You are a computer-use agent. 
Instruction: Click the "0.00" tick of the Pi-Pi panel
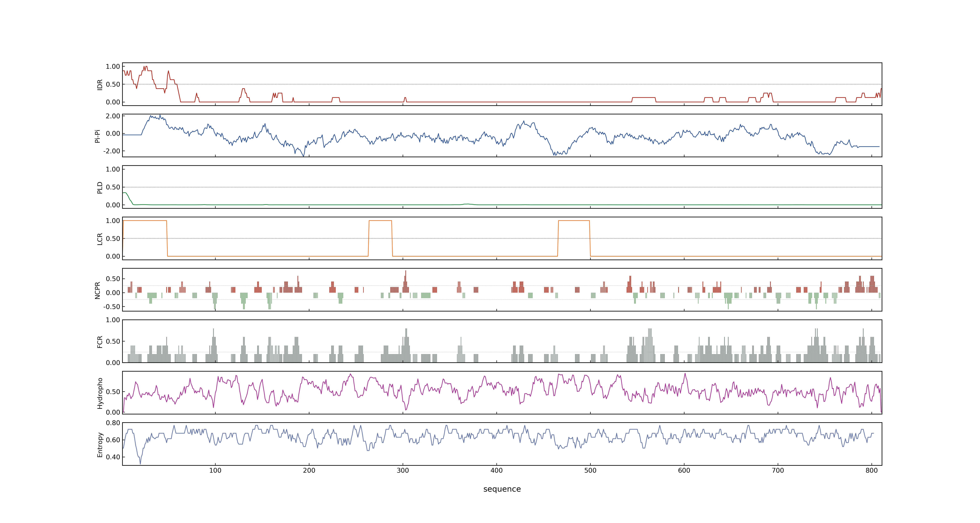point(113,134)
